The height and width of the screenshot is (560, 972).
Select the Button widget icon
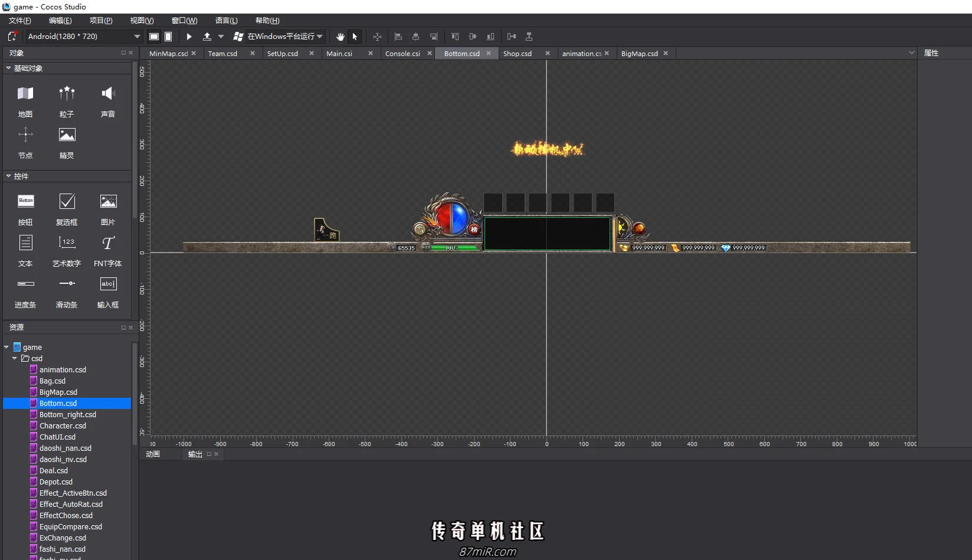point(26,201)
